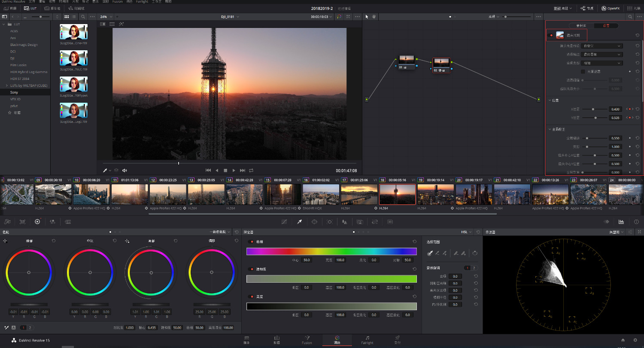Toggle the LUT browser button
This screenshot has height=348, width=644.
[x=30, y=8]
